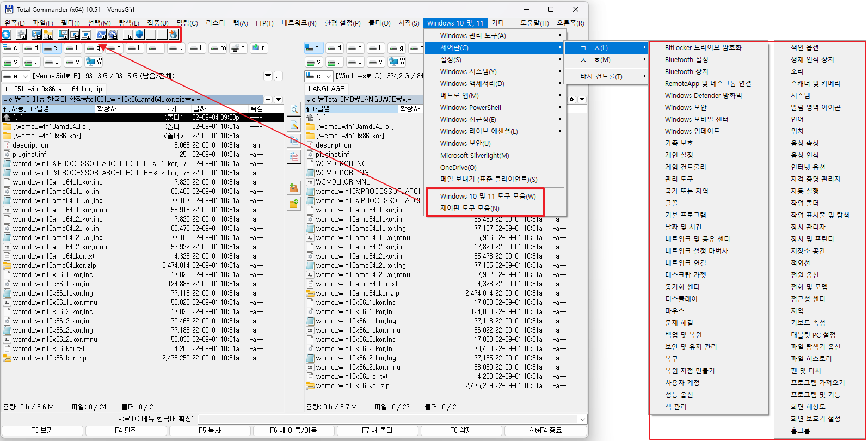Click the F8 삭제 button
The height and width of the screenshot is (441, 868).
point(461,431)
